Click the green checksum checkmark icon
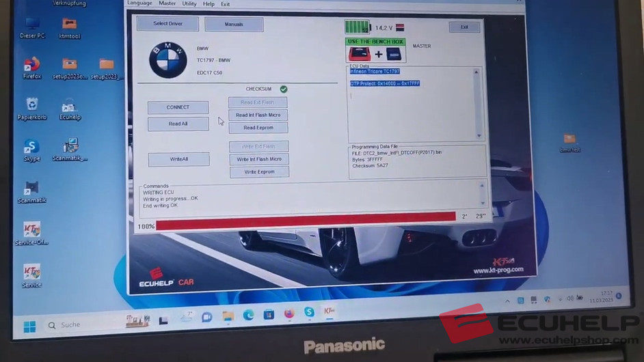The height and width of the screenshot is (362, 644). click(284, 89)
